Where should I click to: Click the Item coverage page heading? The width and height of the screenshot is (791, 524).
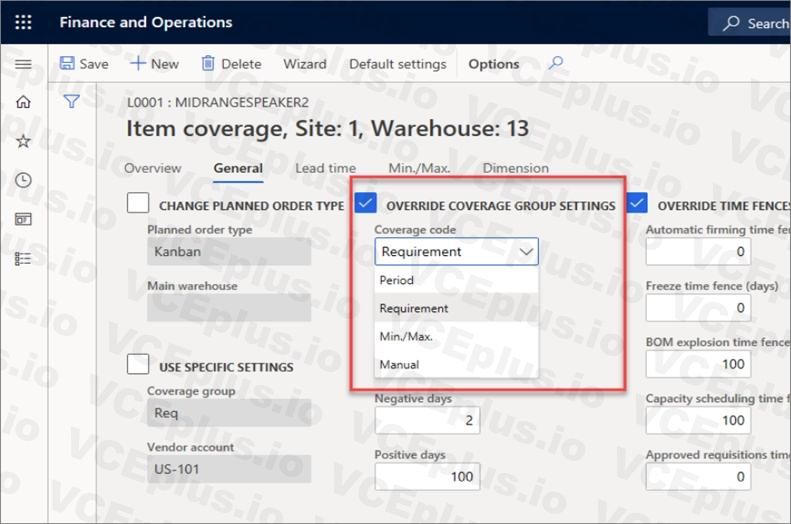[327, 129]
